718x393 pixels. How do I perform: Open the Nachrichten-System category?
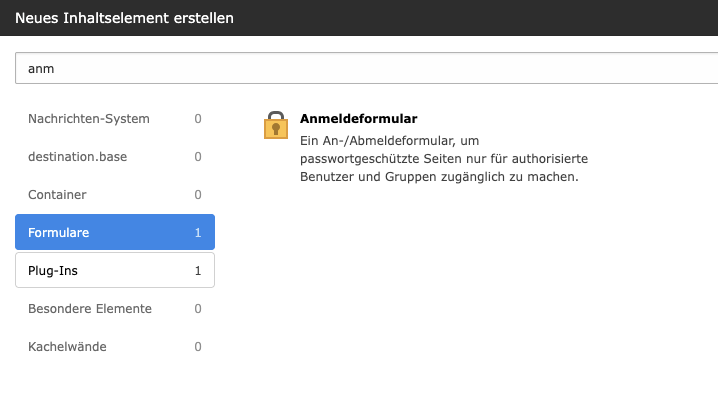tap(115, 119)
